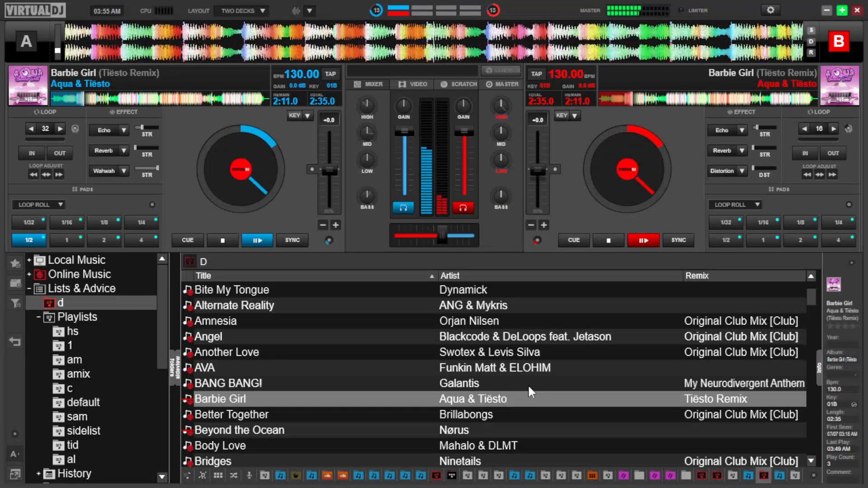Toggle deck B red headphone cue button

463,207
